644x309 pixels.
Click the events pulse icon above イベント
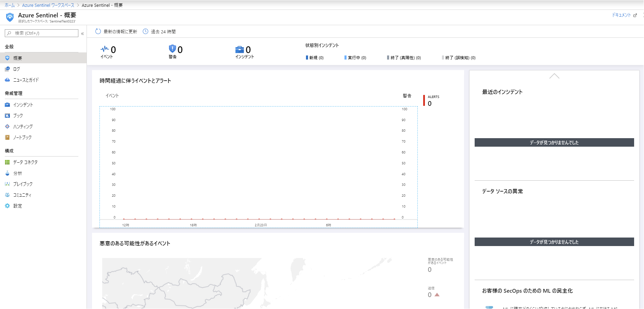[105, 49]
